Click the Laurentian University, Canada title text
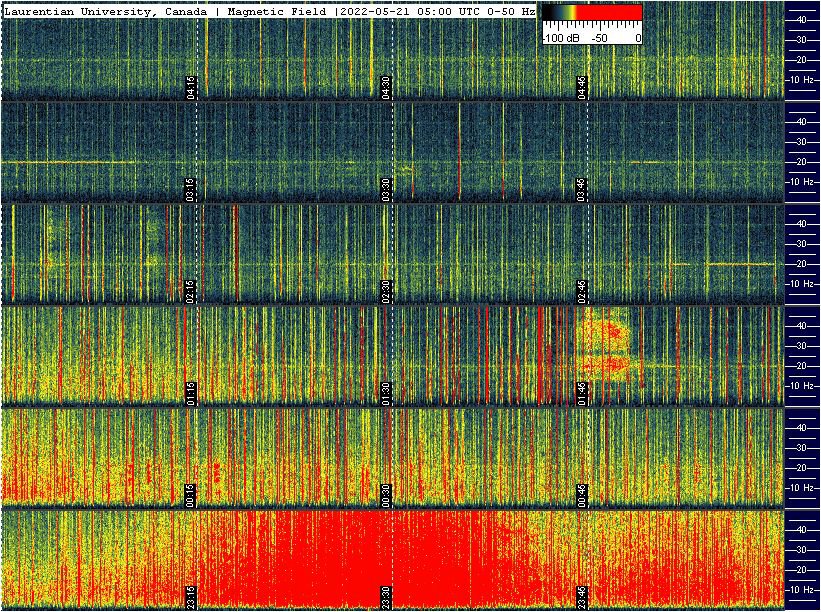Screen dimensions: 821x612 pos(105,11)
